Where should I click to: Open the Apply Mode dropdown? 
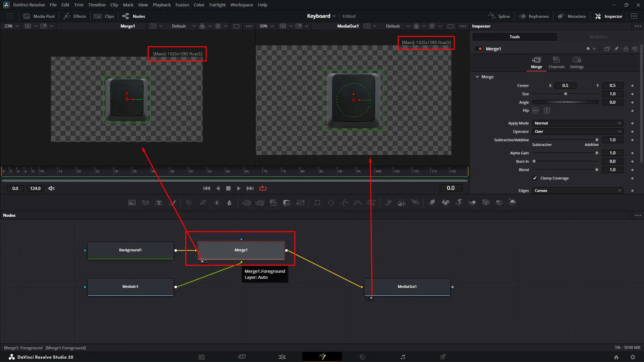tap(578, 123)
